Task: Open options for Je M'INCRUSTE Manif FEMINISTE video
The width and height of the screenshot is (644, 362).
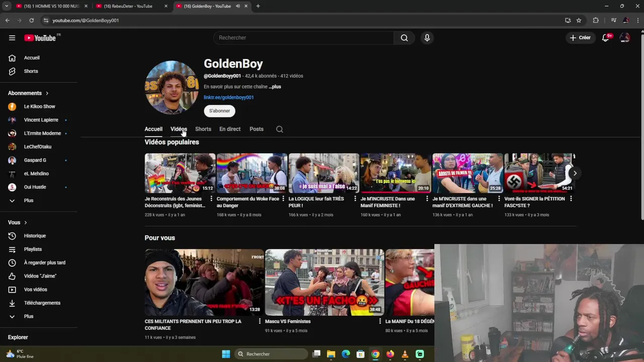Action: coord(427,199)
